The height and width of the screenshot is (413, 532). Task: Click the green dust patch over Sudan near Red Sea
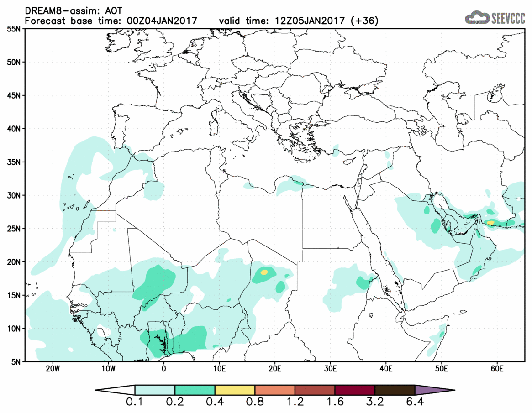coord(363,282)
